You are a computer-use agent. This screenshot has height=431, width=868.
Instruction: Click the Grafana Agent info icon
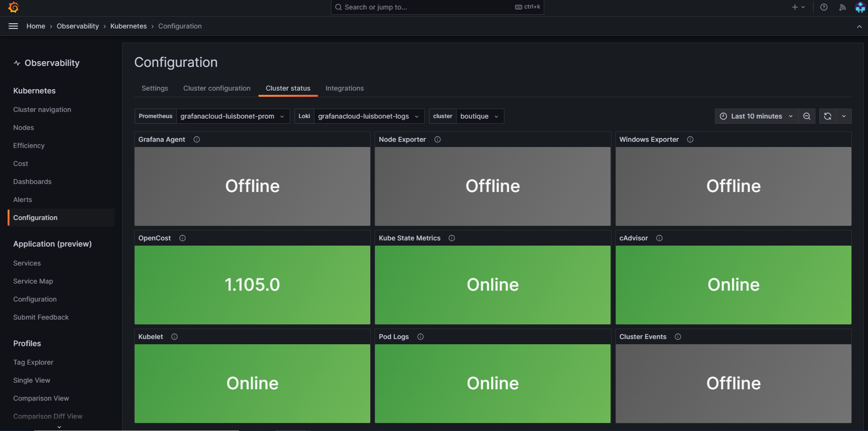(197, 139)
